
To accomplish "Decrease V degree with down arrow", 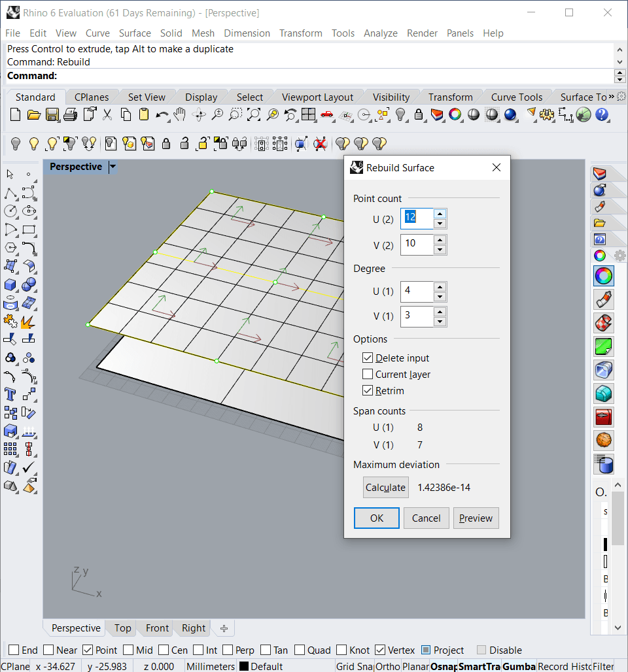I will [440, 321].
